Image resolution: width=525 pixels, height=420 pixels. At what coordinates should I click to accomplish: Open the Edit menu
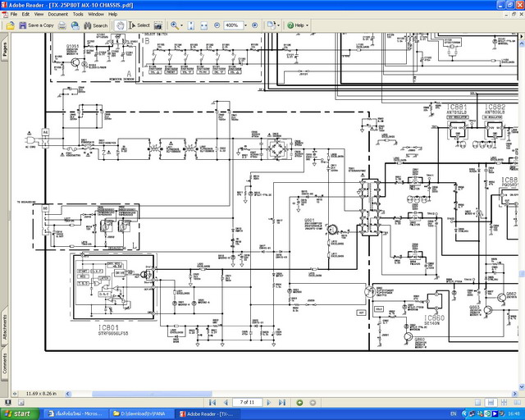pos(25,15)
